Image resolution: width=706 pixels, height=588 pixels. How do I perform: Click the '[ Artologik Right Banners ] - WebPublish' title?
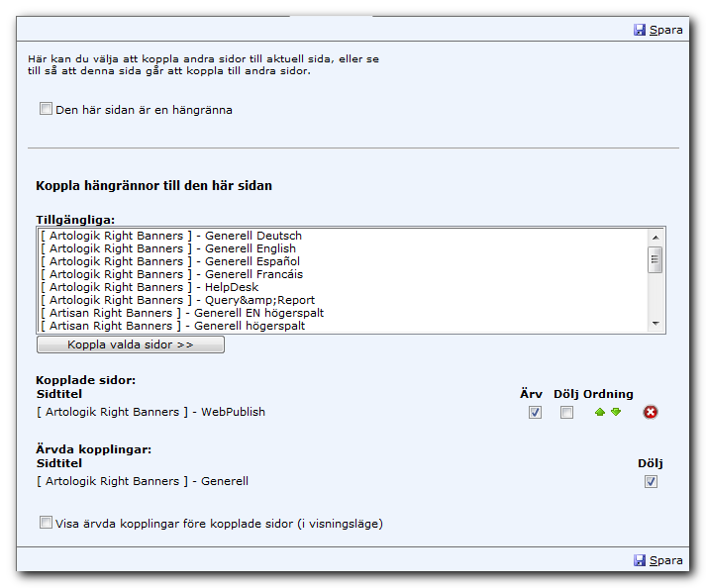(151, 412)
